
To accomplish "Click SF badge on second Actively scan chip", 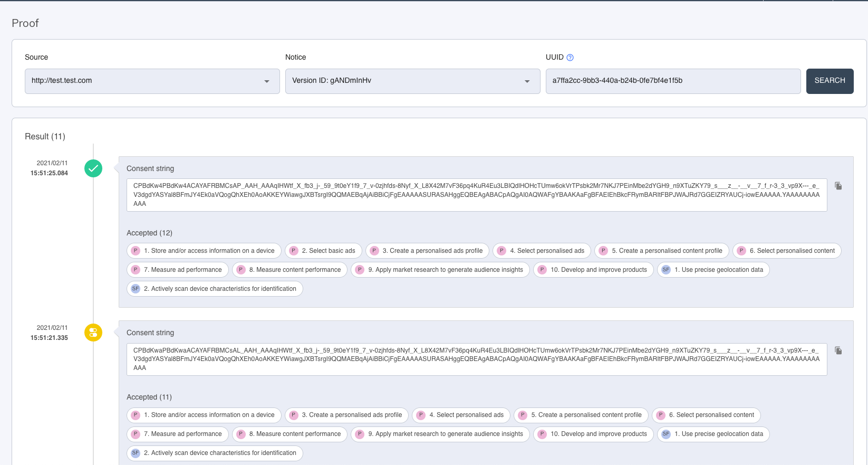I will pos(136,453).
